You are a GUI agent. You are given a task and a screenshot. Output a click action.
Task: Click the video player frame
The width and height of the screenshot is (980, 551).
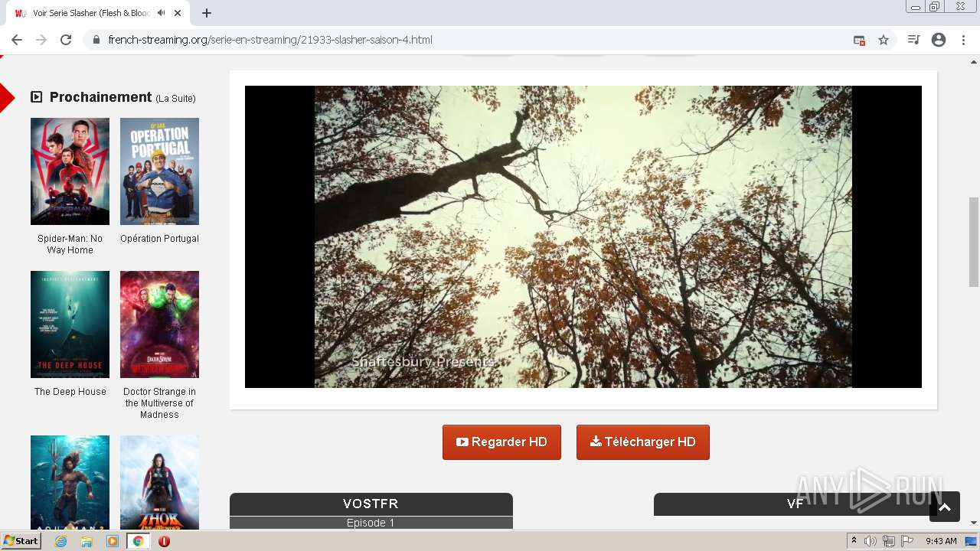point(583,236)
